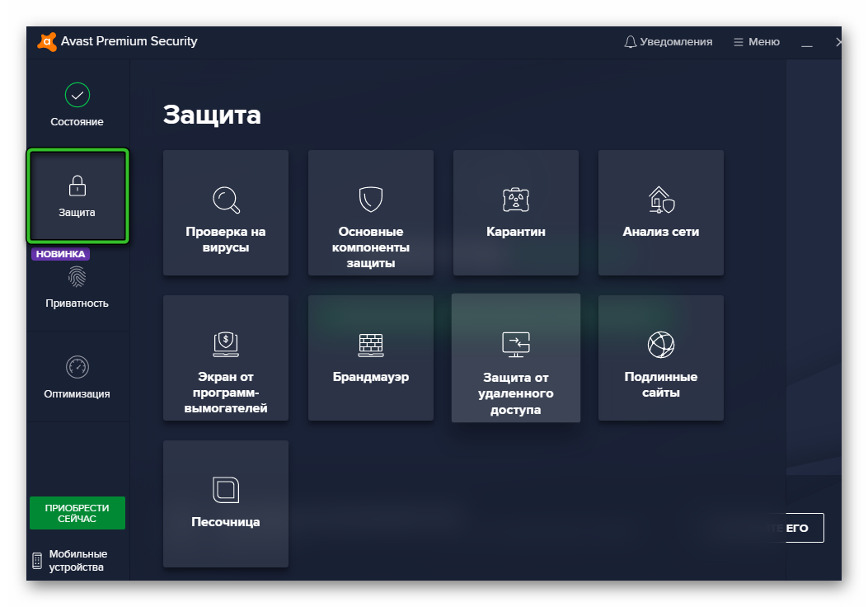
Task: Open the Анализ сети tile
Action: click(x=661, y=213)
